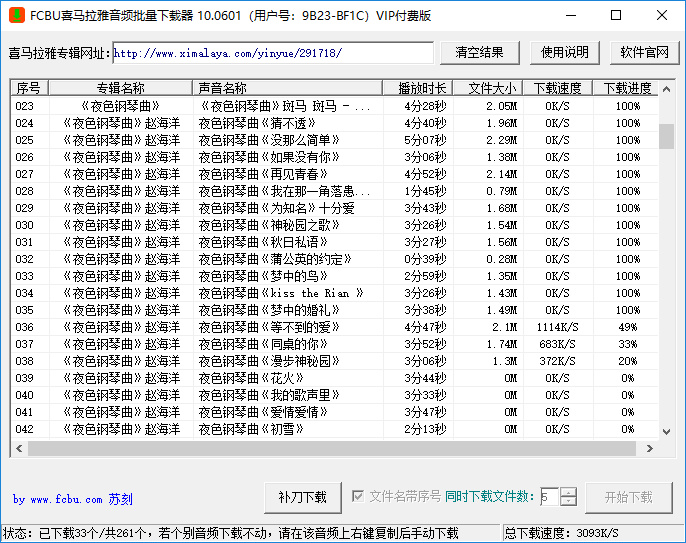
Task: Select track 《秋日私语》 in row 031
Action: [263, 242]
